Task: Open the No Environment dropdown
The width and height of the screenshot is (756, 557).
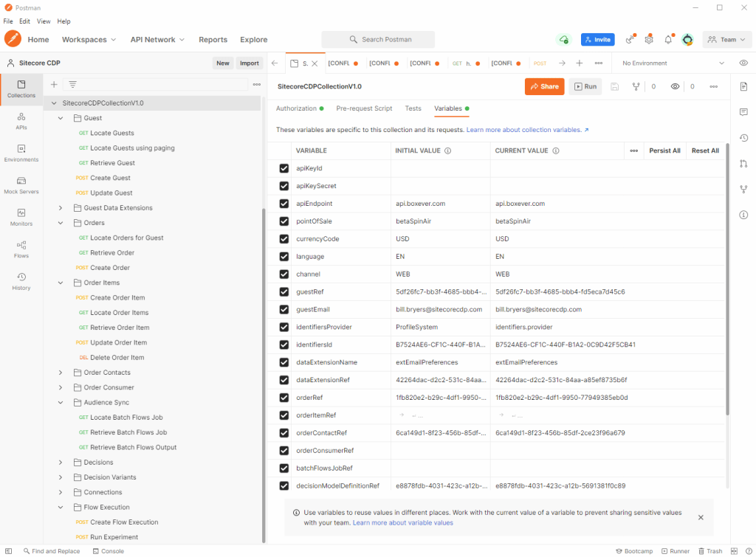Action: tap(673, 63)
